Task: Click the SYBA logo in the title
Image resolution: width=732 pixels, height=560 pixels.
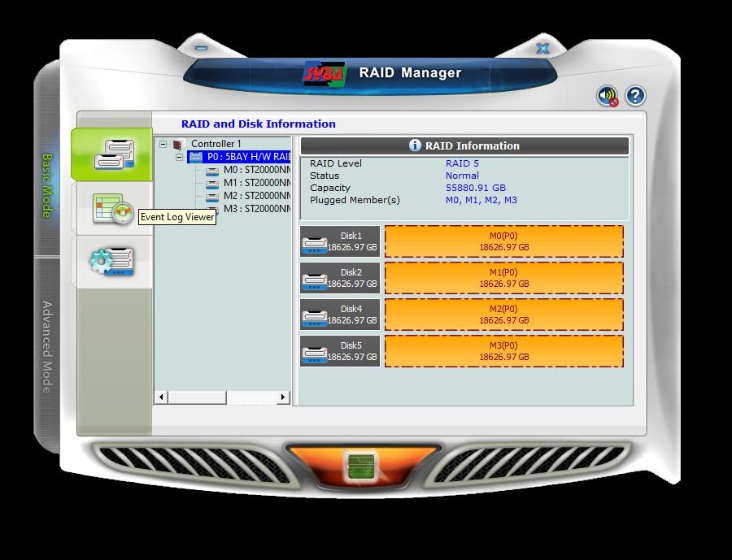Action: (x=325, y=74)
